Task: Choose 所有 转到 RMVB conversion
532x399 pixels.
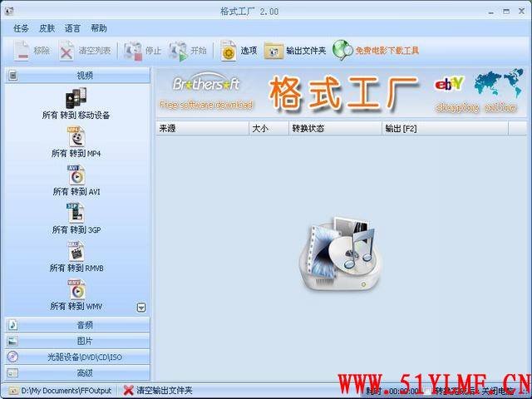Action: pos(76,257)
